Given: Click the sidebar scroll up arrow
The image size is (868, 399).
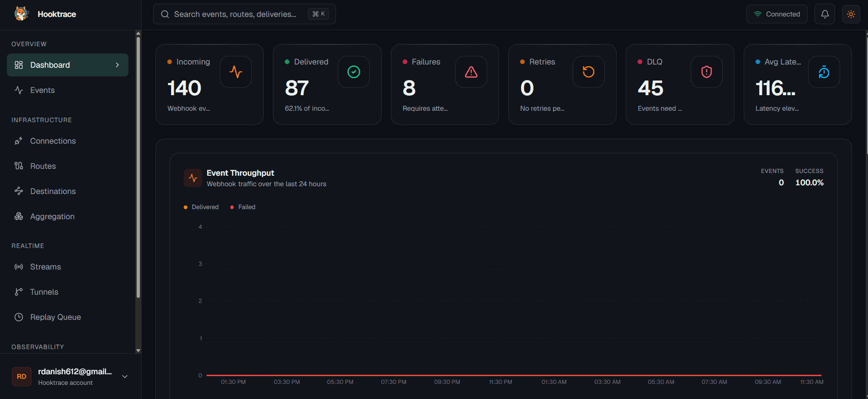Looking at the screenshot, I should pyautogui.click(x=138, y=33).
